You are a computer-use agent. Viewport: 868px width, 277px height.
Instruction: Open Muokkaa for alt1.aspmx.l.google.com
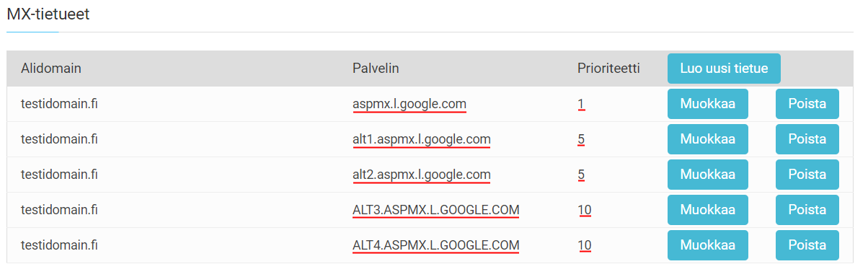pos(708,139)
